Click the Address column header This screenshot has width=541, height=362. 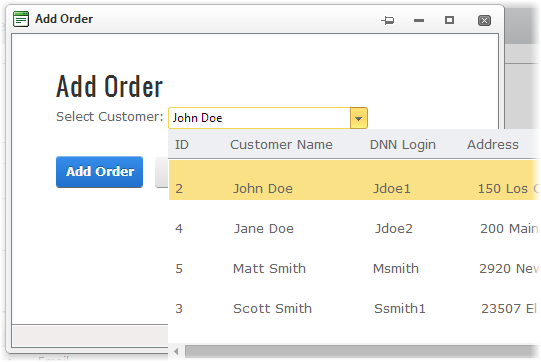pyautogui.click(x=493, y=145)
